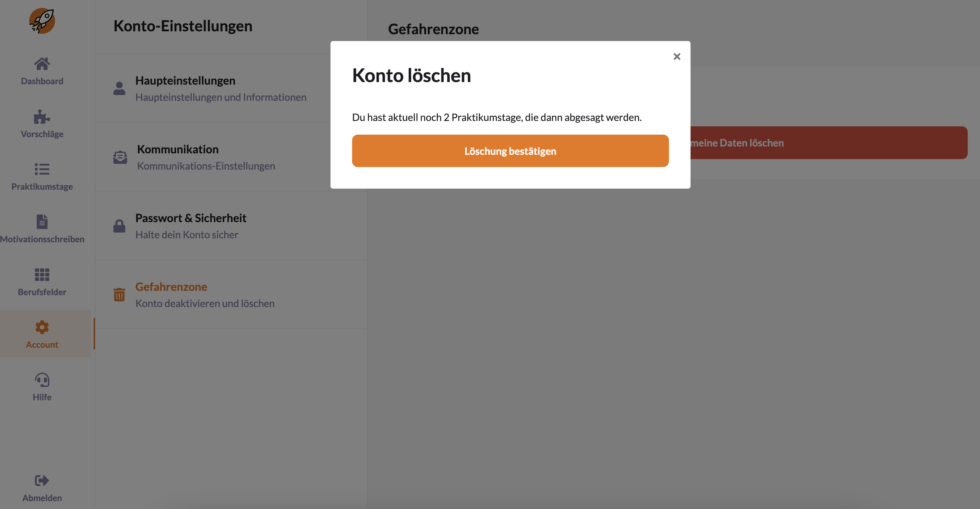Open Hilfe label in sidebar
Viewport: 980px width, 509px height.
[x=42, y=397]
